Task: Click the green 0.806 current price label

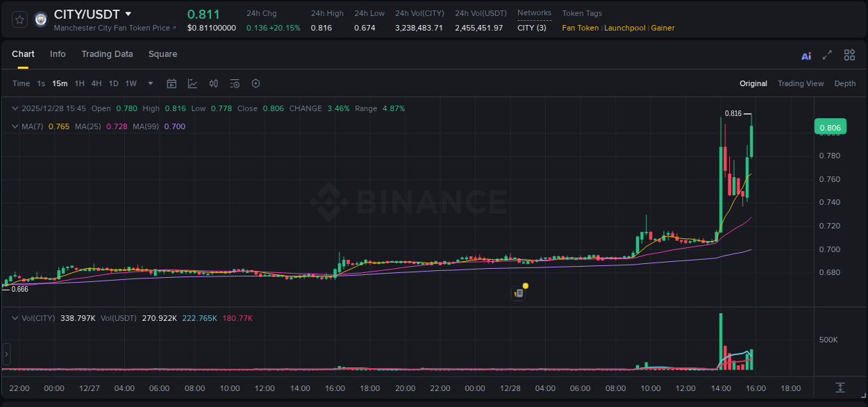Action: 831,126
